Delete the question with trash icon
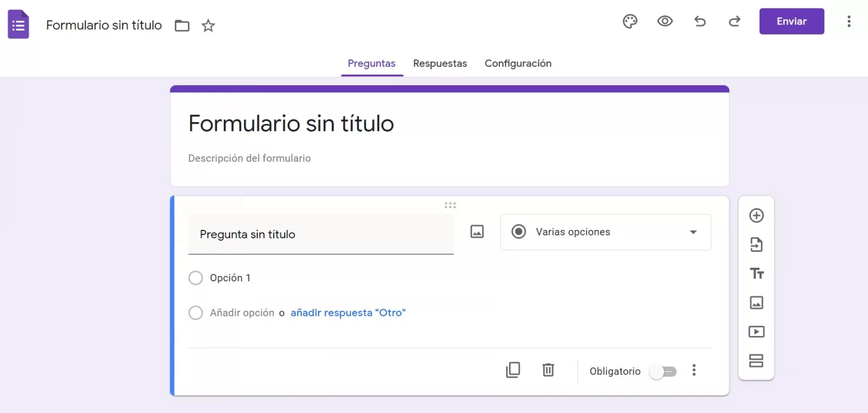Viewport: 868px width, 413px height. tap(548, 370)
